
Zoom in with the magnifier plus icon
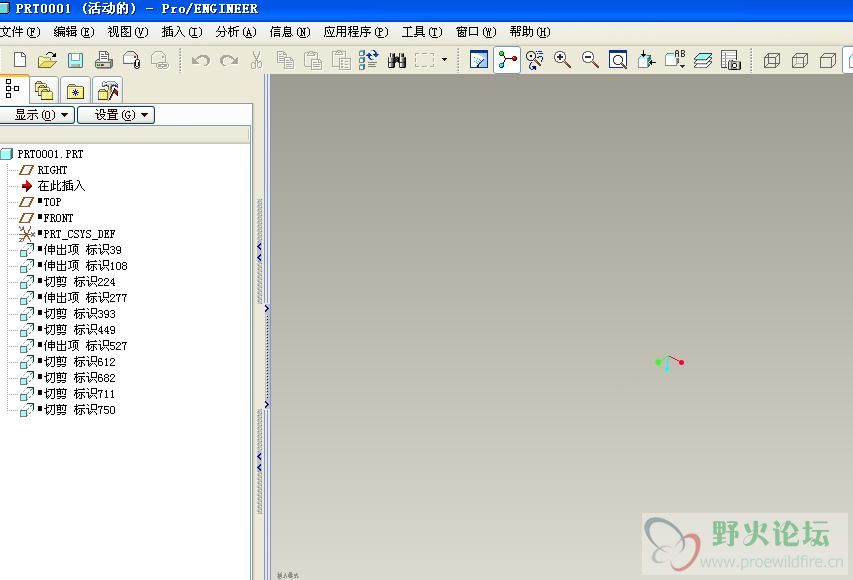pyautogui.click(x=563, y=59)
